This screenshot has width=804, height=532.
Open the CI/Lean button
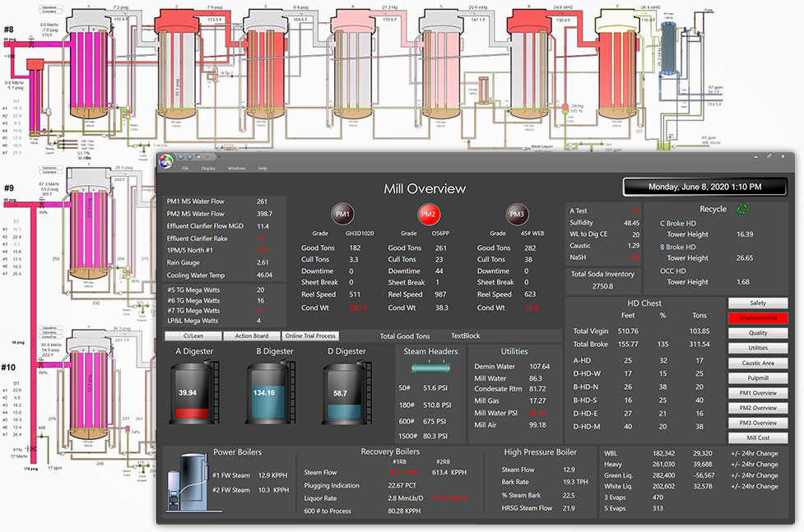tap(193, 336)
